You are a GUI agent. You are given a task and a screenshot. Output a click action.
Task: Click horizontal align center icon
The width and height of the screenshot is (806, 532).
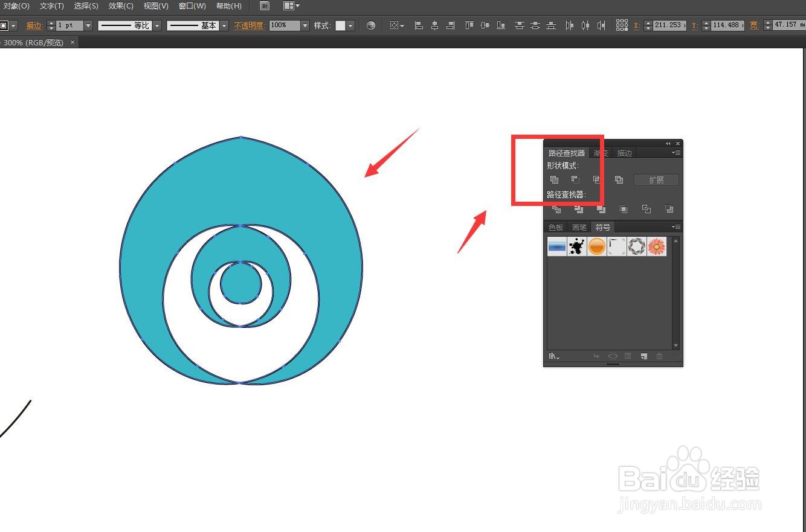434,25
